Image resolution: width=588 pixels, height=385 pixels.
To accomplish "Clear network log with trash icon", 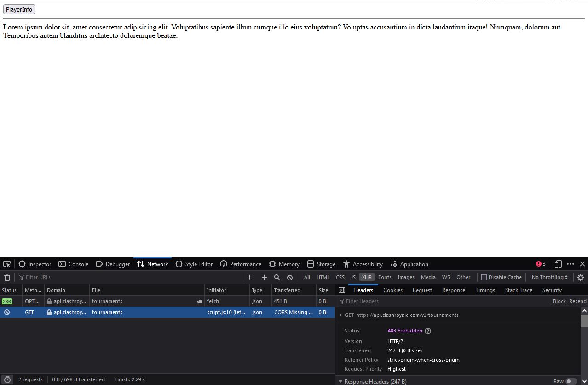I will [7, 277].
